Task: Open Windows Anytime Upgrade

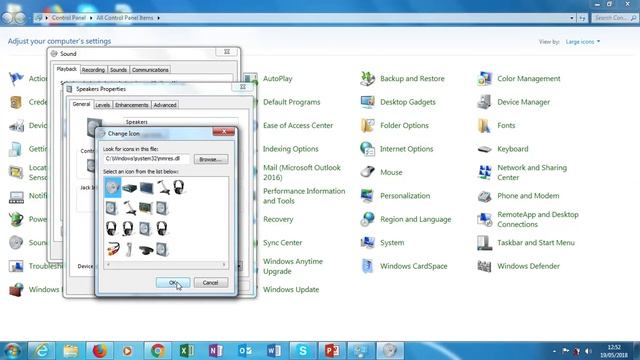Action: point(293,266)
